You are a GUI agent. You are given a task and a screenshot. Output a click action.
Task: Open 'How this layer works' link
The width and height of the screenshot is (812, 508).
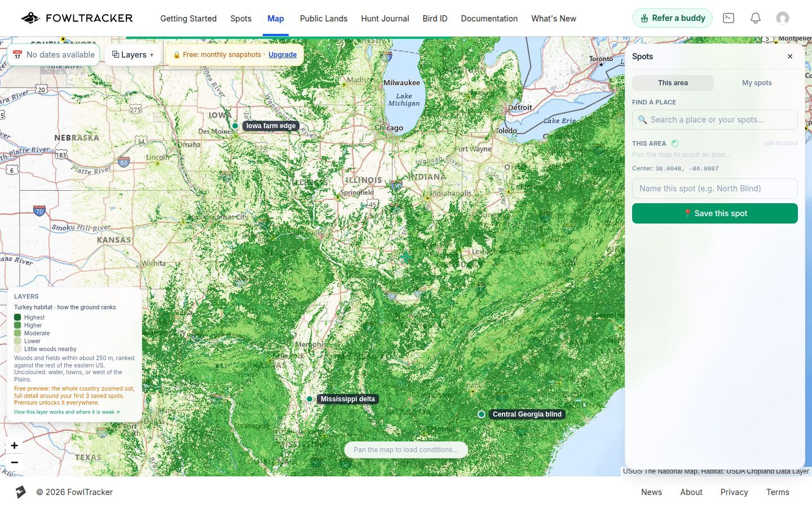coord(67,412)
